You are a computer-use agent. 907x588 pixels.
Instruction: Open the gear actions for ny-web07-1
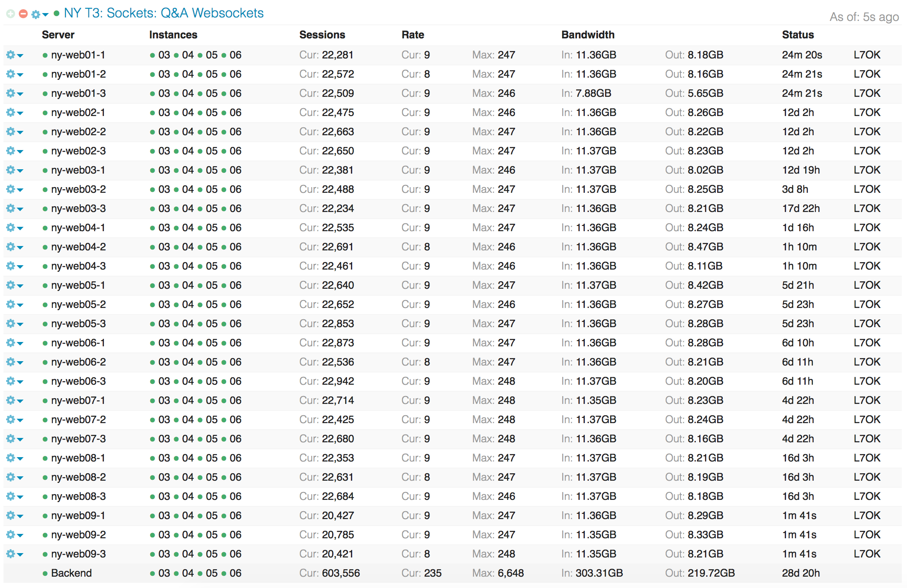pos(10,400)
